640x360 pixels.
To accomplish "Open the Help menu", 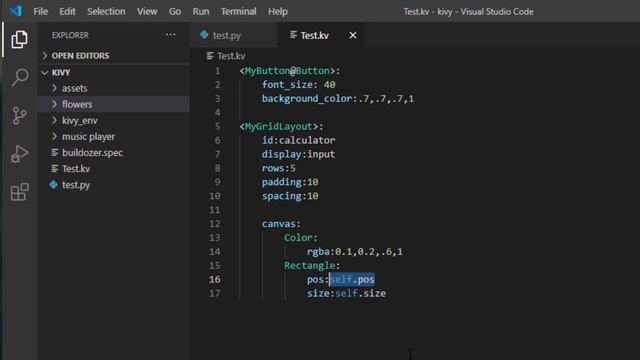I will (x=278, y=11).
